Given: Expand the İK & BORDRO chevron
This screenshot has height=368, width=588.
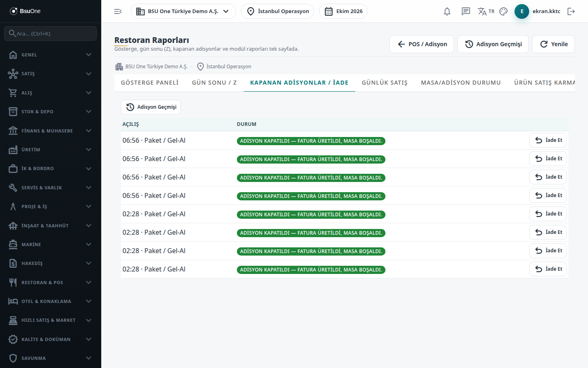Looking at the screenshot, I should click(x=89, y=168).
